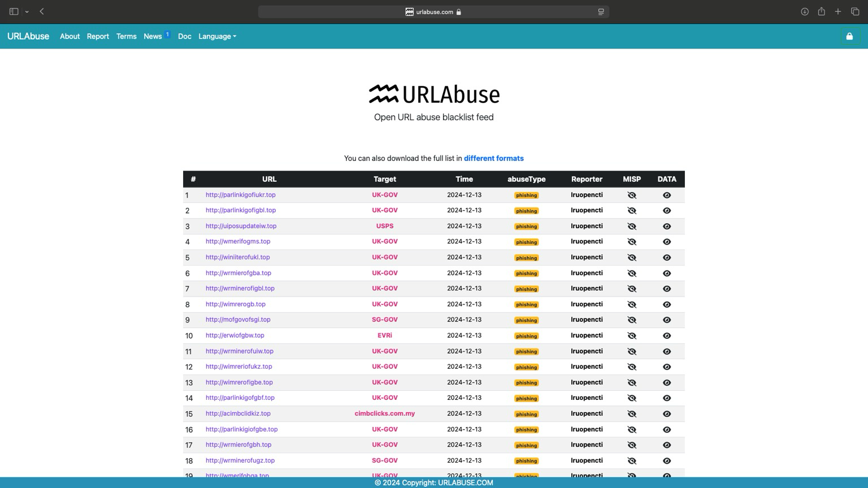The height and width of the screenshot is (488, 868).
Task: Show Safari tab overview icon
Action: coord(855,11)
